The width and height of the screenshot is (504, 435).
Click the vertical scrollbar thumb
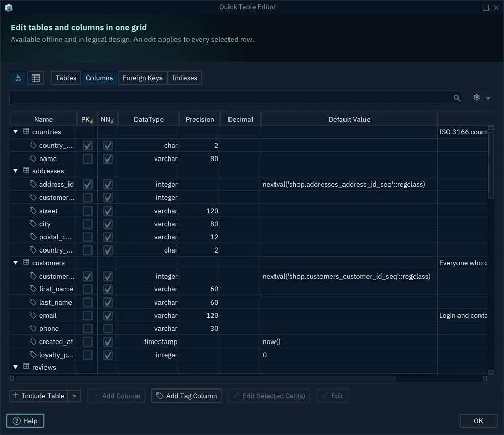[x=491, y=164]
